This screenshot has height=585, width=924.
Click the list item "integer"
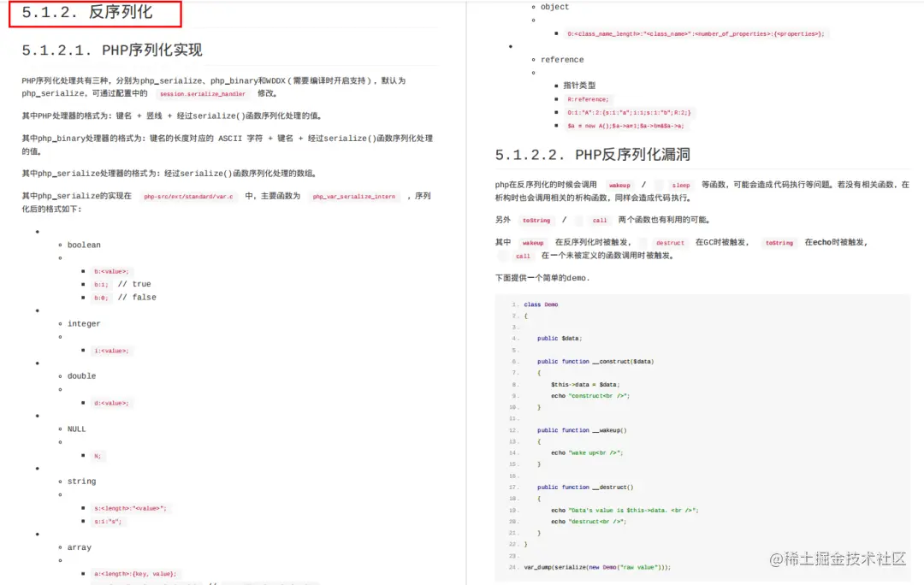pos(84,324)
